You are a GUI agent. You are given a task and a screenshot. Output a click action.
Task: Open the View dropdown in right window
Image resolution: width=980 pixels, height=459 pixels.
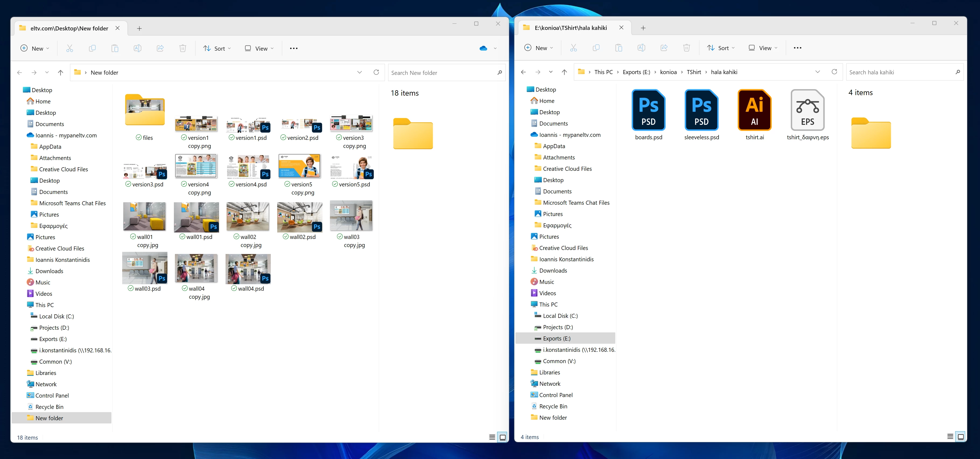coord(763,48)
